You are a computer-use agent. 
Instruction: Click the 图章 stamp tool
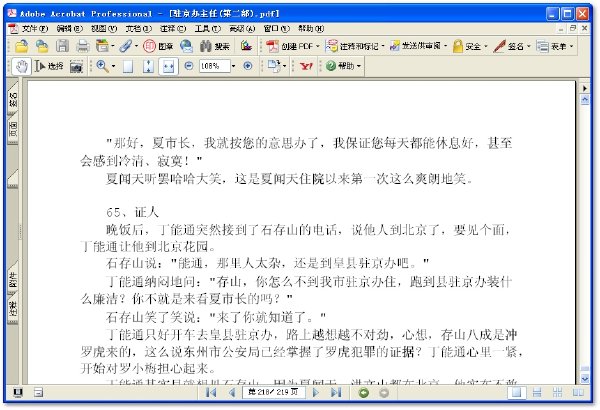click(158, 46)
